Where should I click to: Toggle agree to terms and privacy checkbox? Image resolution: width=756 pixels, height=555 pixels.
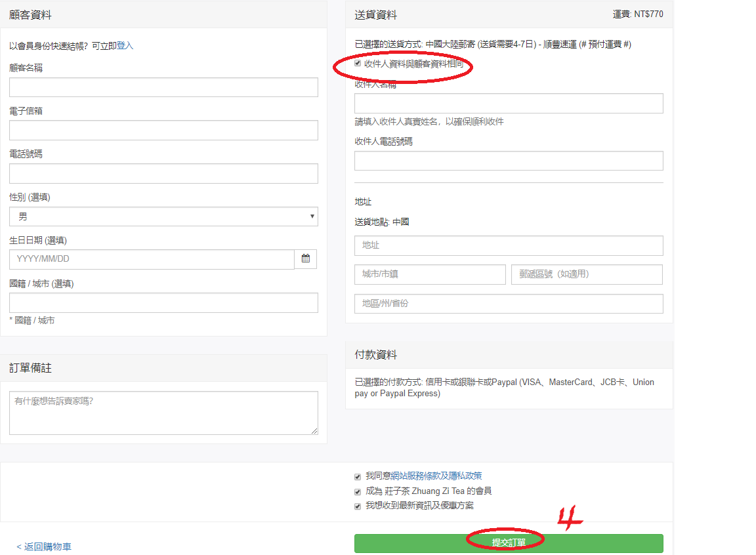pos(358,477)
